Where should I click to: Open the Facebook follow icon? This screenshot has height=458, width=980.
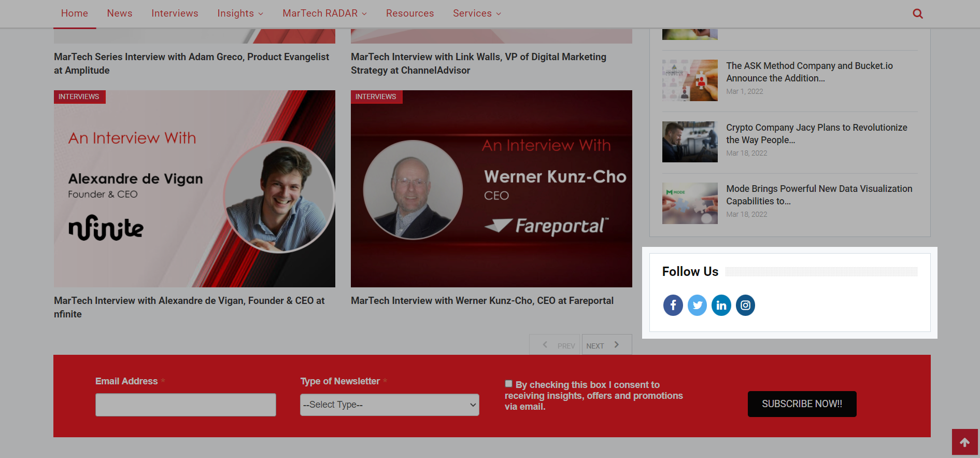(x=673, y=305)
